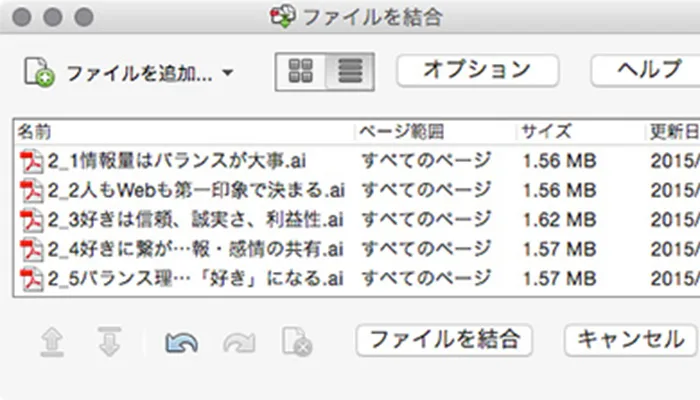Switch to list view
The image size is (700, 400).
pyautogui.click(x=349, y=71)
